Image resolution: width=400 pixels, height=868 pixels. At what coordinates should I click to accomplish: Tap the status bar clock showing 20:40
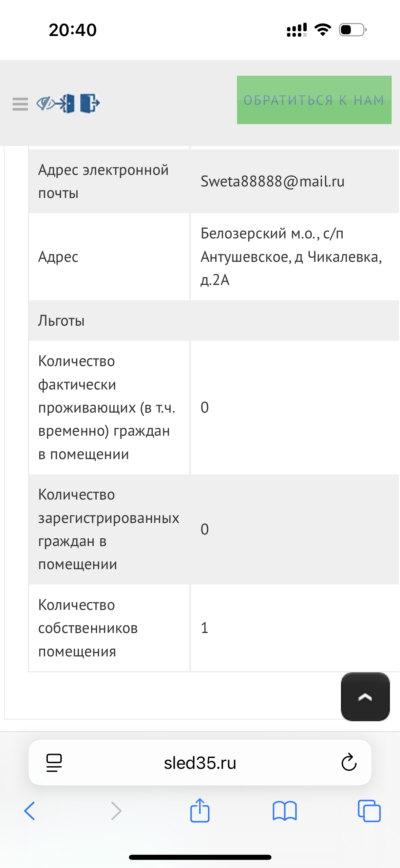pyautogui.click(x=73, y=30)
